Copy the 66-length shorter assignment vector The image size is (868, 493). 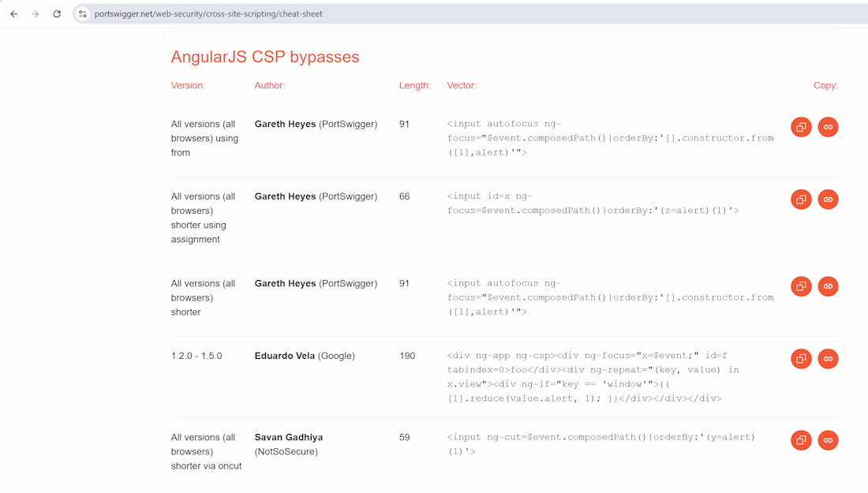point(801,200)
